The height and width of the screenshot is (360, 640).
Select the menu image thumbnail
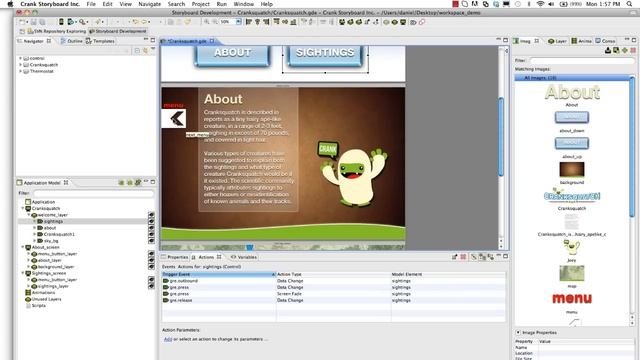572,299
